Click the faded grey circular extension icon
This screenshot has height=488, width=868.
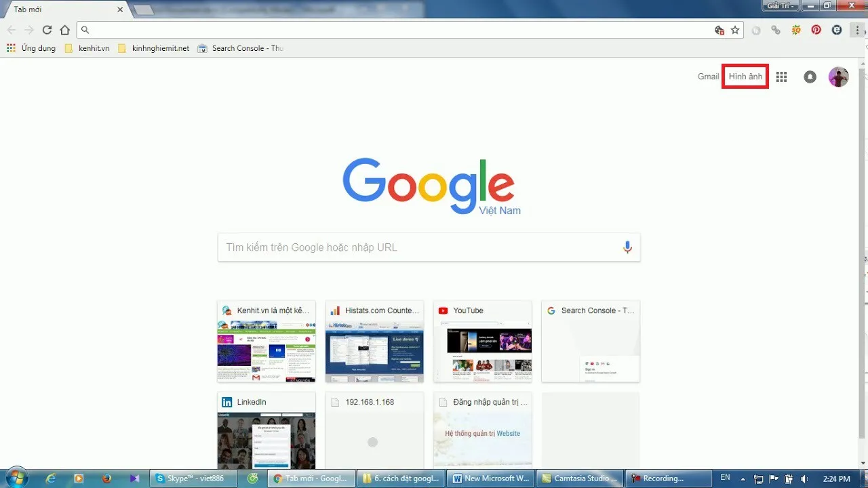point(755,30)
